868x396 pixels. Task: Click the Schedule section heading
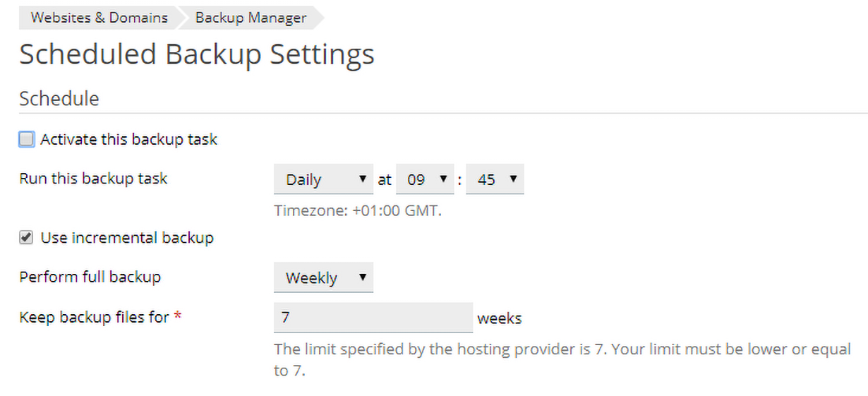coord(59,99)
